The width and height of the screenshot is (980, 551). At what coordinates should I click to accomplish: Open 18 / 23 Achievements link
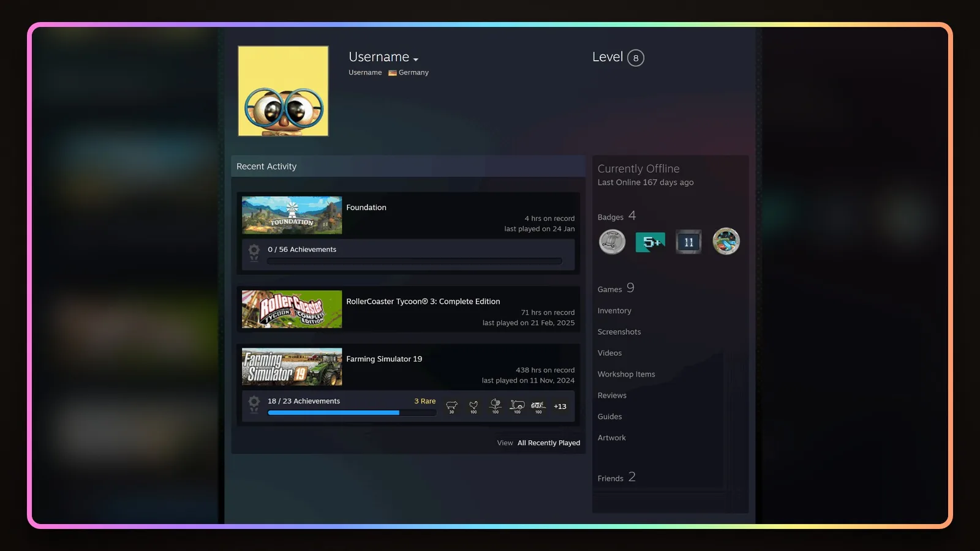tap(304, 401)
